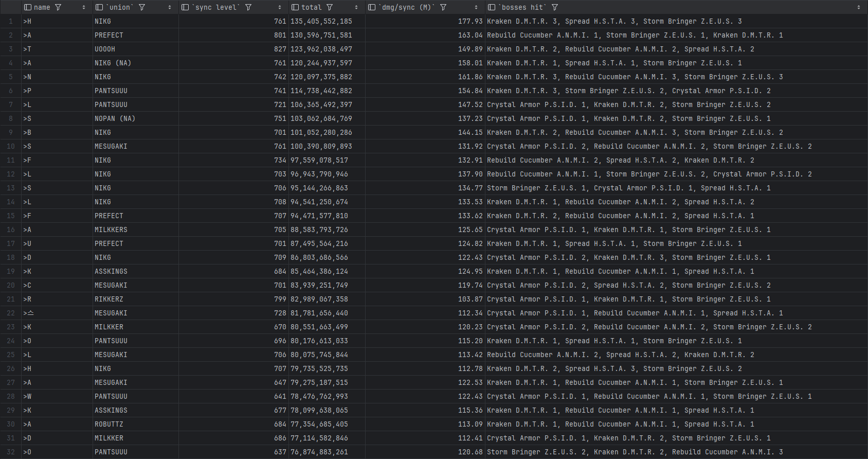868x459 pixels.
Task: Click the dmg/sync value 103.87
Action: coord(471,299)
